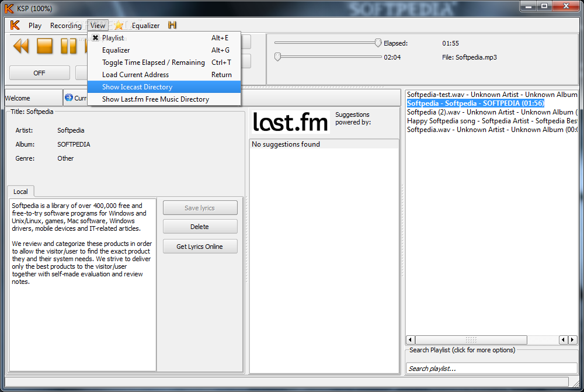Click the elapsed time position slider handle
The image size is (584, 392).
coord(378,43)
